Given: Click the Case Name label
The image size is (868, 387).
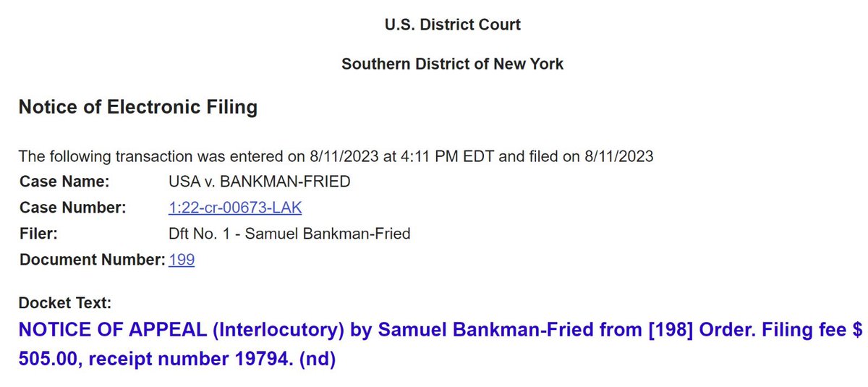Looking at the screenshot, I should (64, 182).
